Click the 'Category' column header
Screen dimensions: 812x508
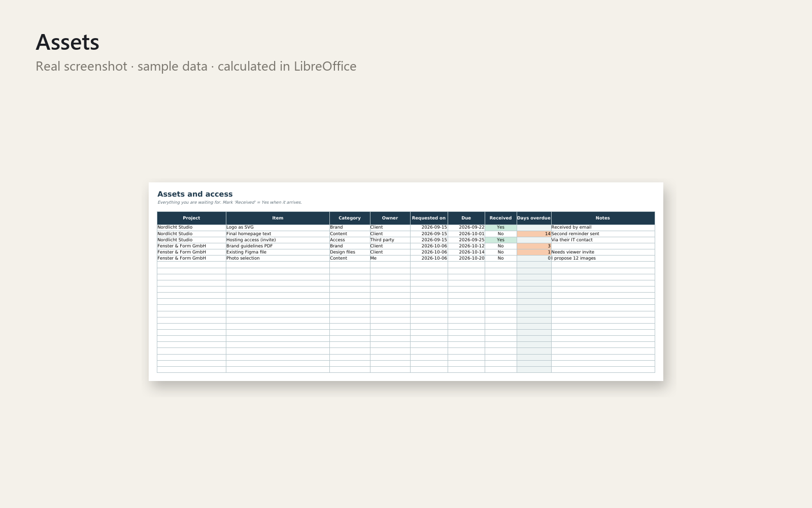[x=350, y=218]
